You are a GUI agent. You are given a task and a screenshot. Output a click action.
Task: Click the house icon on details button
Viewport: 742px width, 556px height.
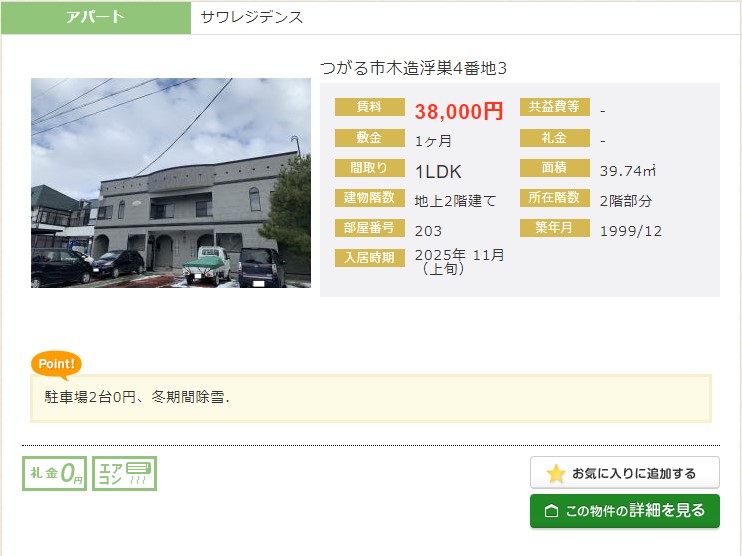click(551, 511)
